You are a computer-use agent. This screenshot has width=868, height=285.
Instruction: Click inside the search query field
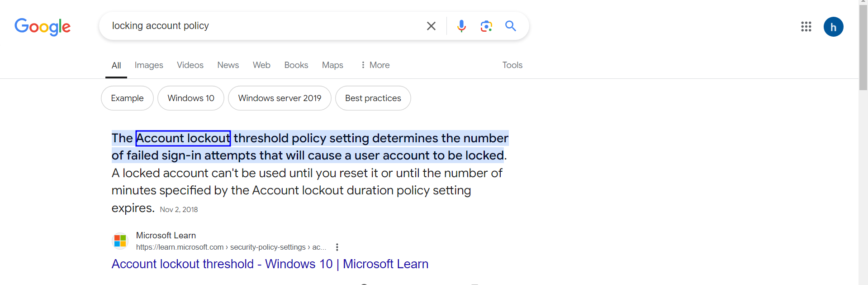pyautogui.click(x=262, y=26)
